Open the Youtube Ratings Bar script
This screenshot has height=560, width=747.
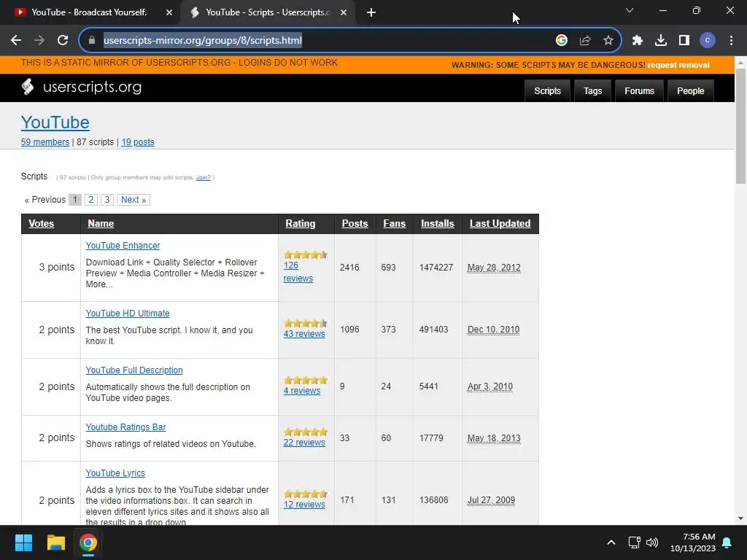[x=125, y=427]
